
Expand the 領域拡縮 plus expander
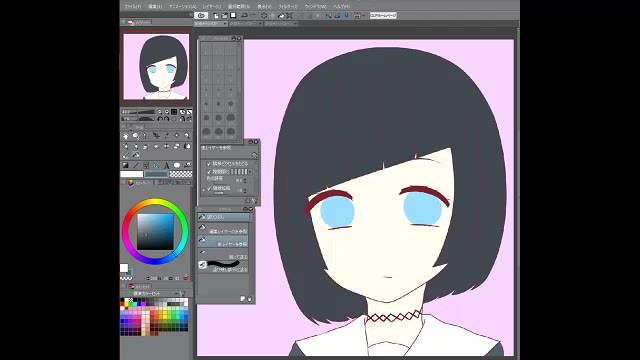[x=204, y=190]
